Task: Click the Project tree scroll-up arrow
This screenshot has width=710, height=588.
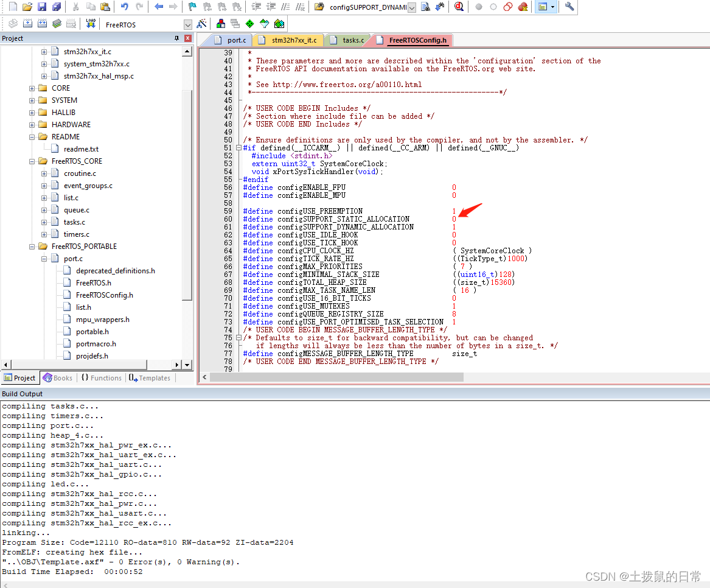Action: click(187, 52)
